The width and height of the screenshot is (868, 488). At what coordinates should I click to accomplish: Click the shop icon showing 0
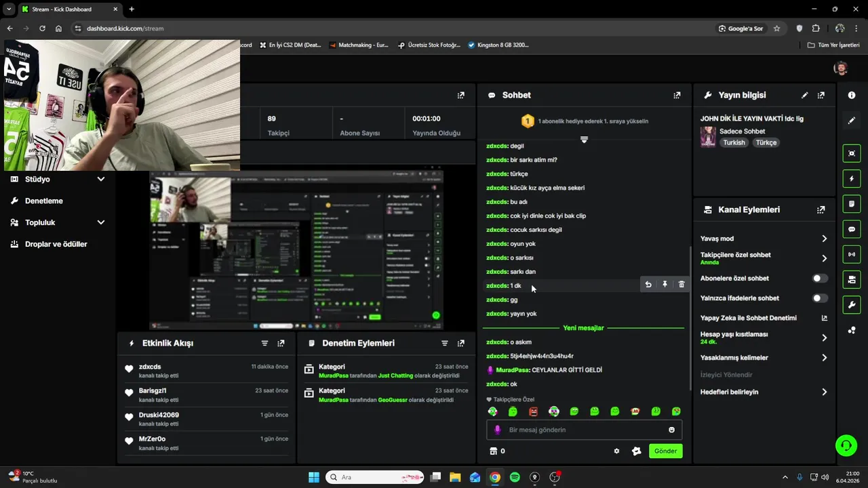tap(497, 451)
